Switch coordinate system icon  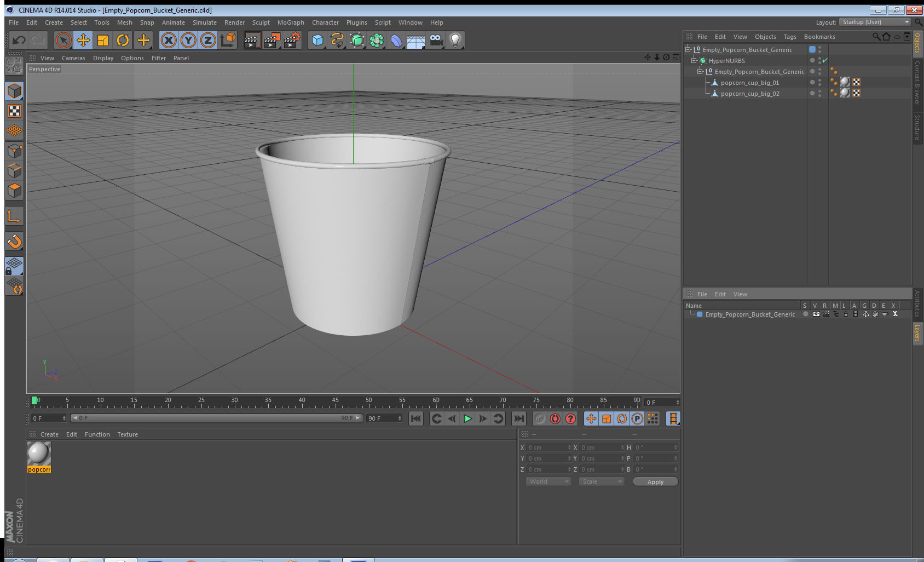tap(228, 40)
